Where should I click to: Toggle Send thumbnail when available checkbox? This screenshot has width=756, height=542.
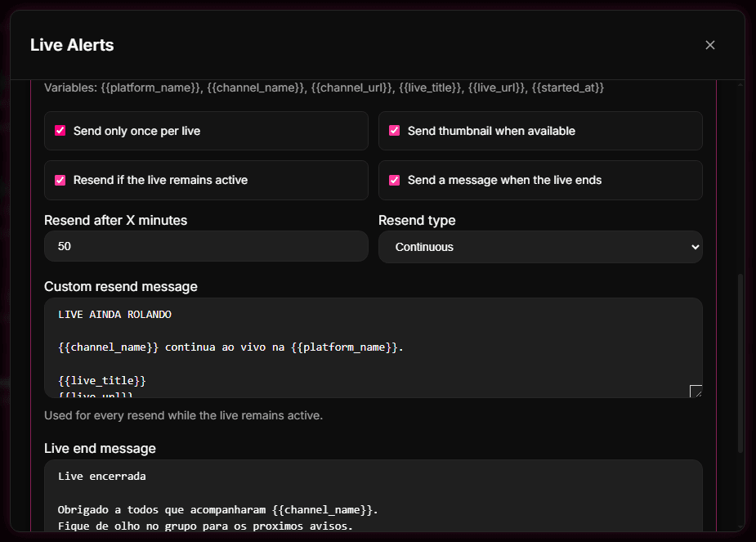(x=395, y=131)
